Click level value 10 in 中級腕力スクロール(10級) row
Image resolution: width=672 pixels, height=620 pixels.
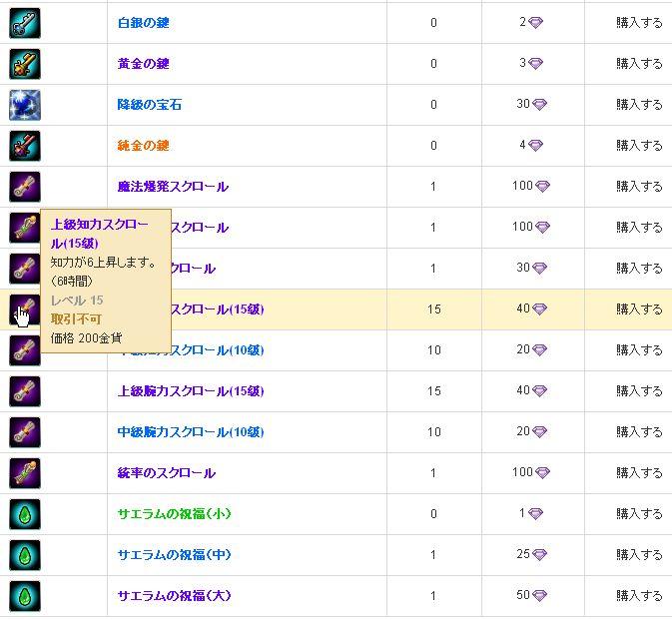(x=433, y=432)
